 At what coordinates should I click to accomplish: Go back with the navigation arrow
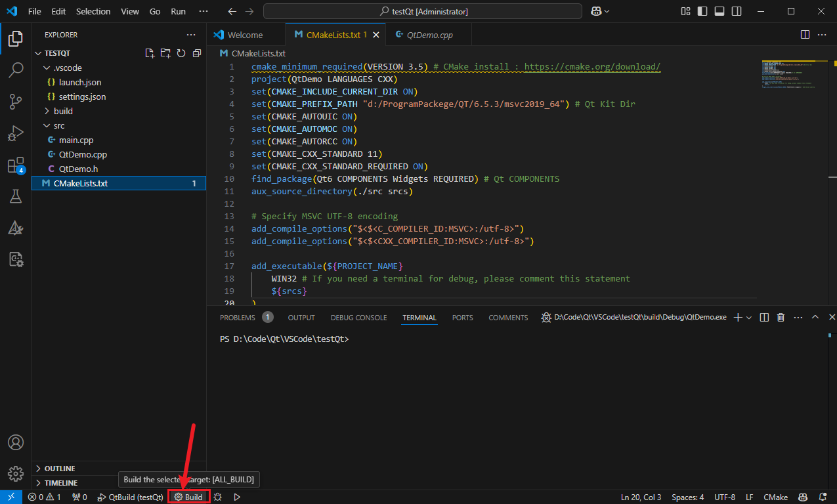[232, 11]
